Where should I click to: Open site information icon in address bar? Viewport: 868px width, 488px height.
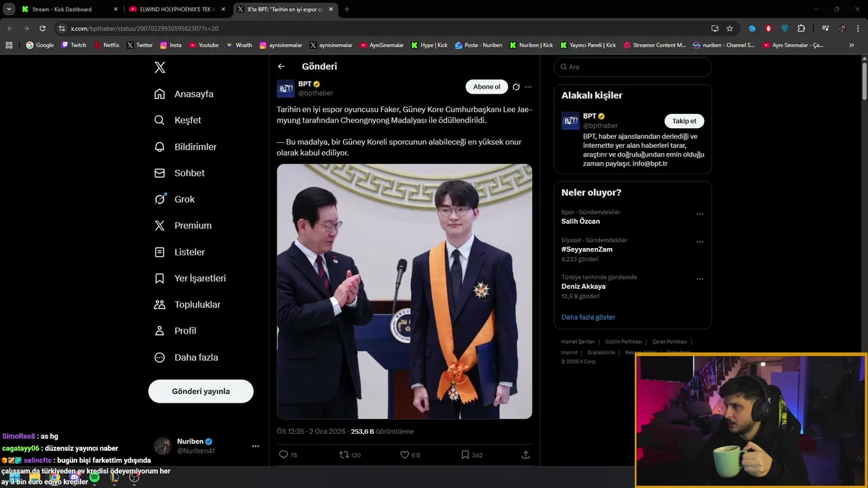click(x=62, y=28)
